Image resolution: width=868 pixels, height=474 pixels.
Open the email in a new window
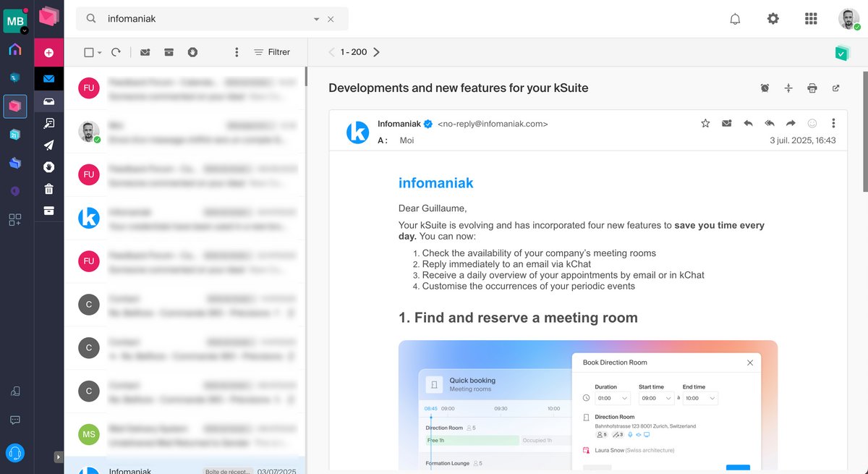point(836,88)
